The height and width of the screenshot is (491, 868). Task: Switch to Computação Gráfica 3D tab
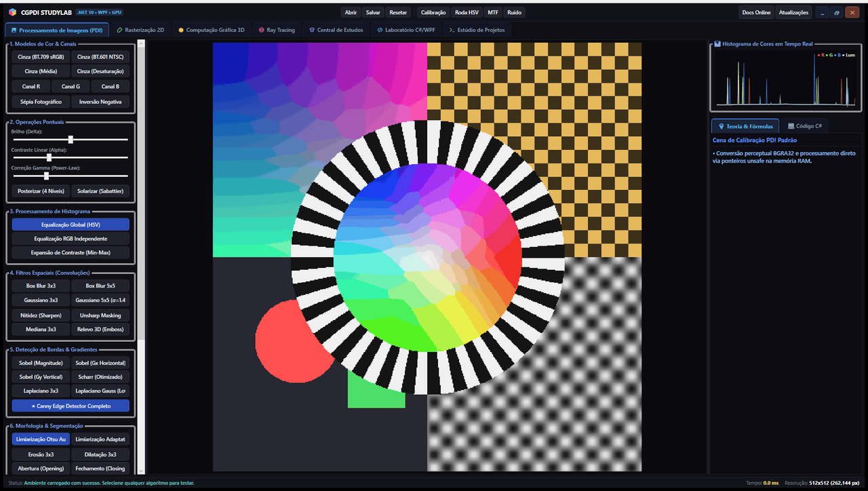coord(212,30)
